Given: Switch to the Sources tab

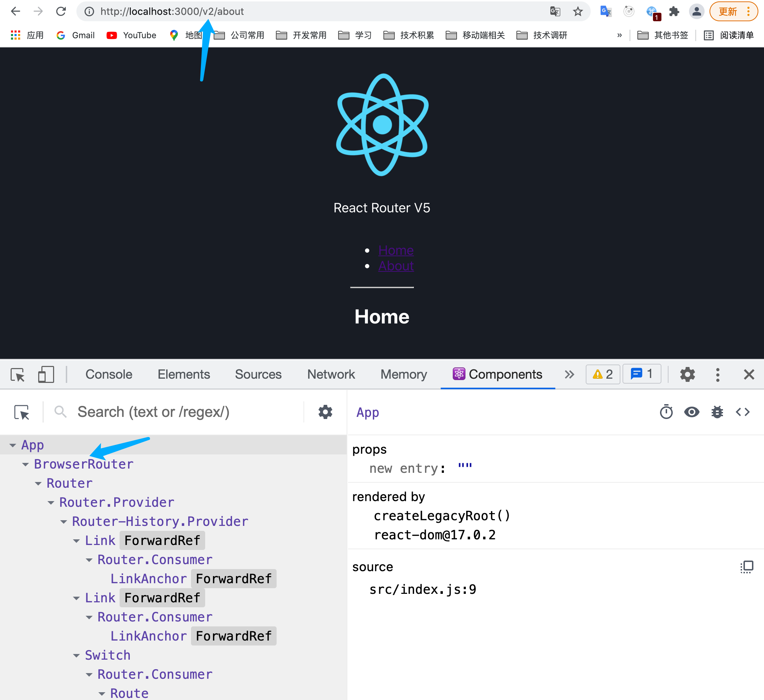Looking at the screenshot, I should pyautogui.click(x=258, y=374).
